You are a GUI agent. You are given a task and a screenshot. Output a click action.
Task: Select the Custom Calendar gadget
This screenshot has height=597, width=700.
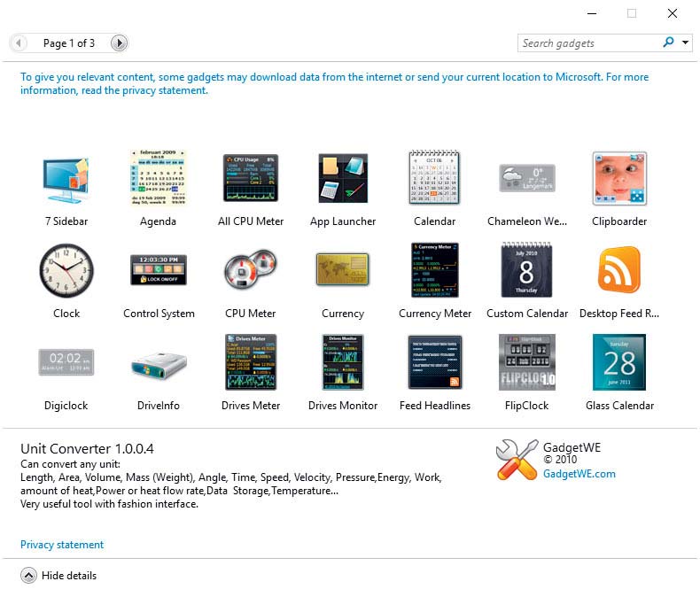527,270
